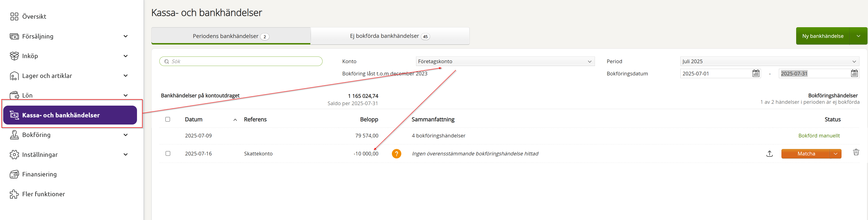Check the box for the 2025-07-16 row
The width and height of the screenshot is (868, 220).
(x=168, y=154)
